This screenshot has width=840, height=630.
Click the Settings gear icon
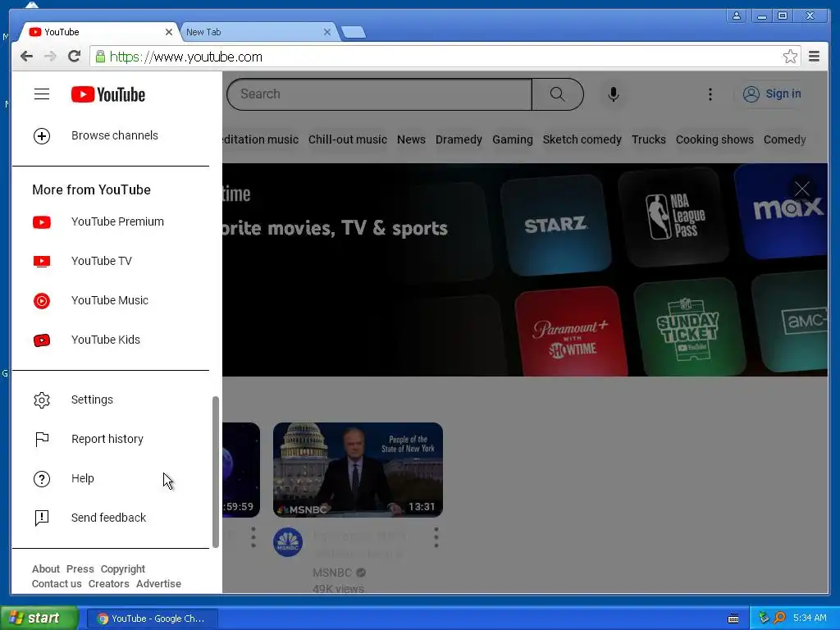42,400
